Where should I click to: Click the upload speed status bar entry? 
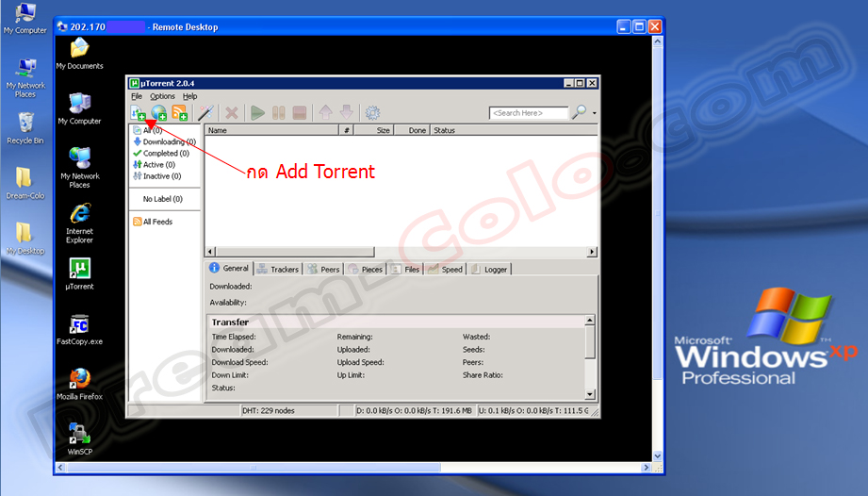(x=533, y=411)
